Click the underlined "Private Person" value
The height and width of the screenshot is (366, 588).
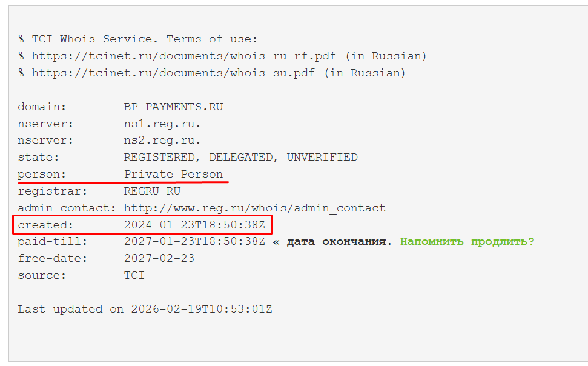click(x=173, y=175)
